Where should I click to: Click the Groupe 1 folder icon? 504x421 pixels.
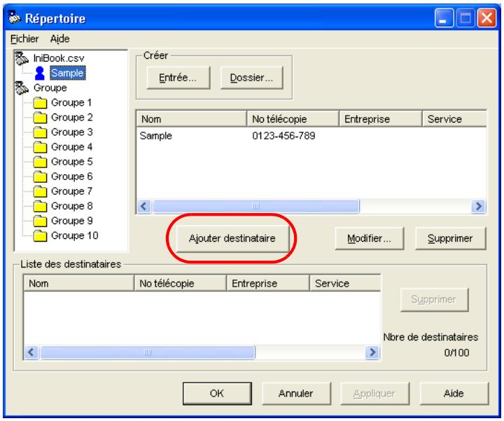coord(40,102)
